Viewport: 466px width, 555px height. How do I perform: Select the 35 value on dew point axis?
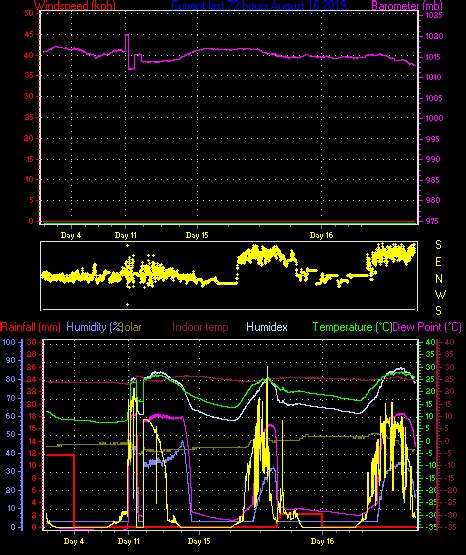pyautogui.click(x=449, y=354)
